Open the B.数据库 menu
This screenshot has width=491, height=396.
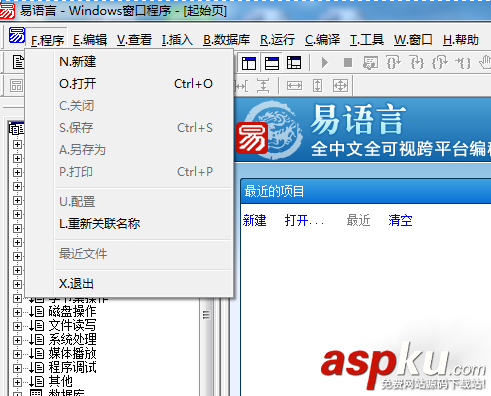pyautogui.click(x=226, y=40)
